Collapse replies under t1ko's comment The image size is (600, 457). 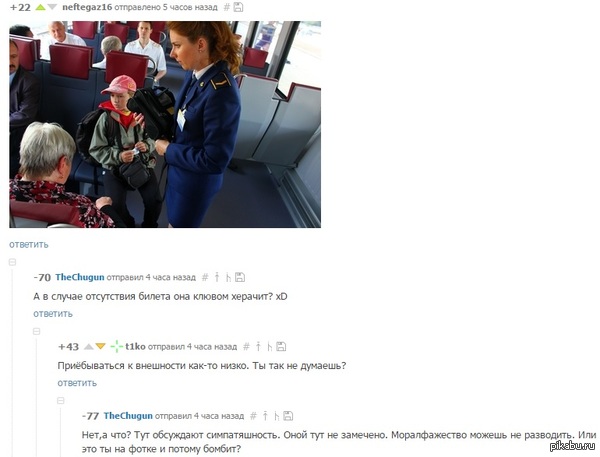pyautogui.click(x=61, y=401)
